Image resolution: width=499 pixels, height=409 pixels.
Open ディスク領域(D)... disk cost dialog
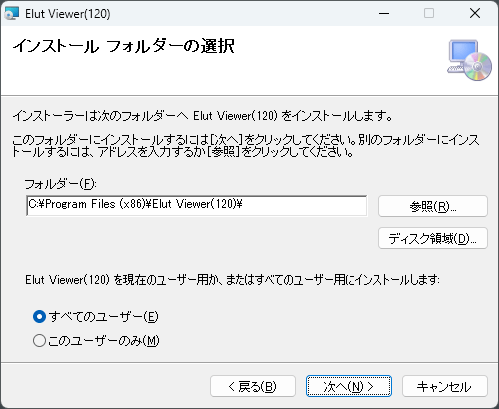[433, 238]
